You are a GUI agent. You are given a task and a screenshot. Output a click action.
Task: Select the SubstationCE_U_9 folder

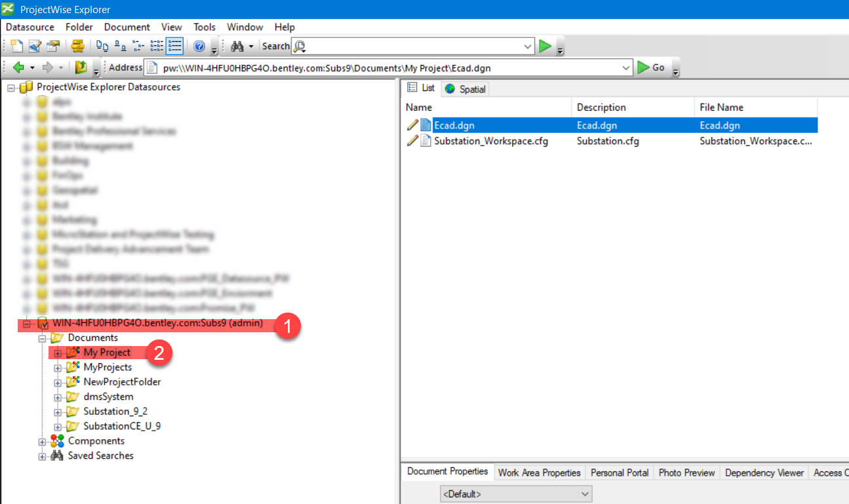pyautogui.click(x=122, y=426)
